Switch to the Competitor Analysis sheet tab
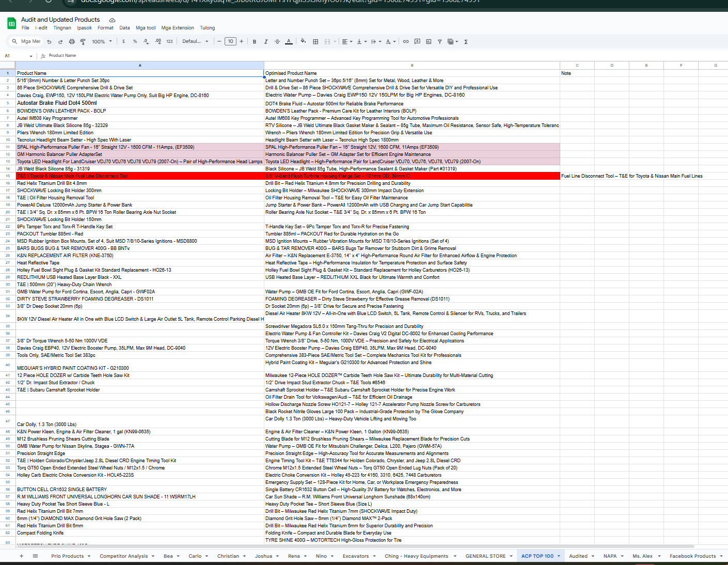 tap(123, 556)
